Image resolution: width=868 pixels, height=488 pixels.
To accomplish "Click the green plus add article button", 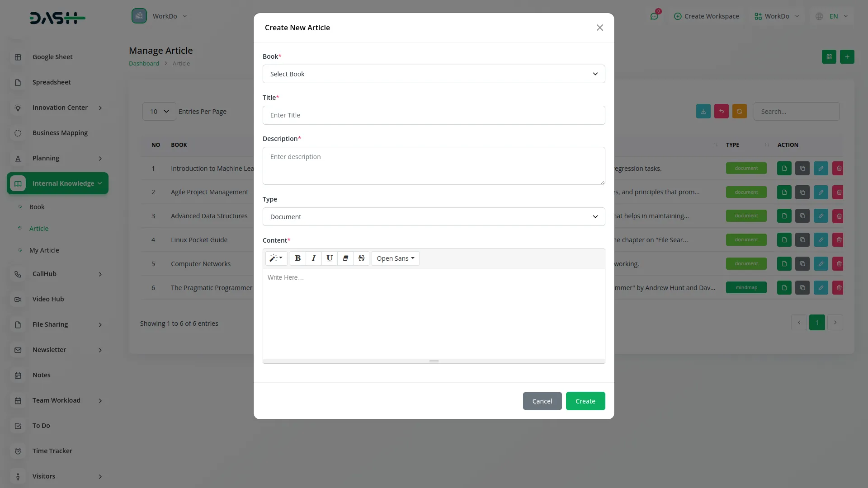I will point(847,56).
